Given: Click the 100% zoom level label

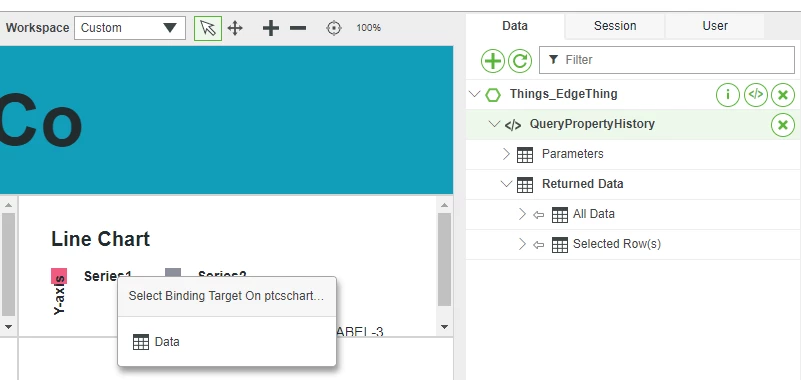Looking at the screenshot, I should (368, 28).
